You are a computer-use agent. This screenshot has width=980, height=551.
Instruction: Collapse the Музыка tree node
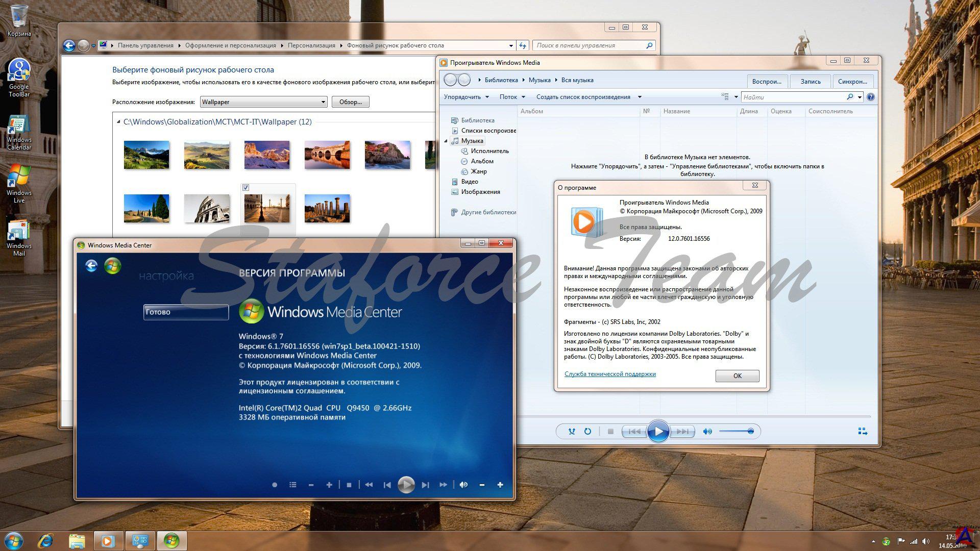pyautogui.click(x=446, y=141)
